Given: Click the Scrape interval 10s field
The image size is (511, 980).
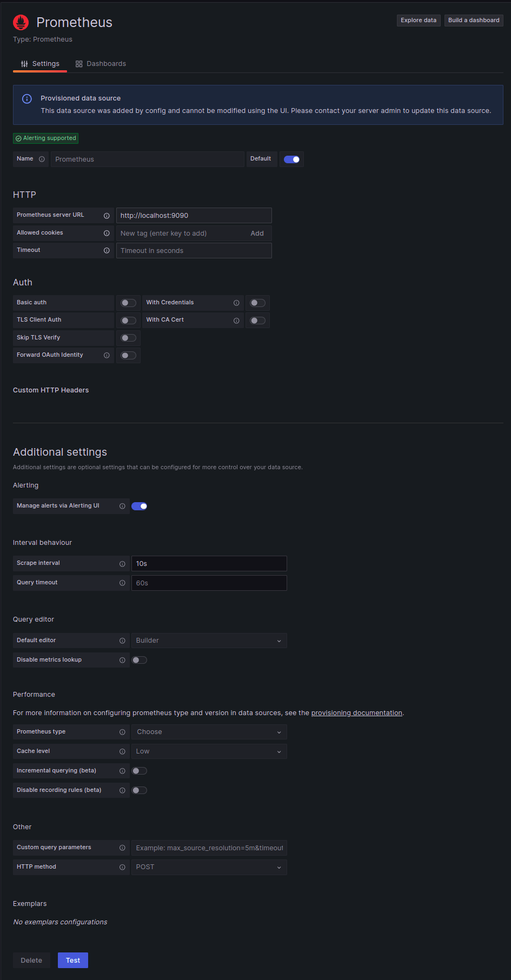Looking at the screenshot, I should click(x=209, y=564).
